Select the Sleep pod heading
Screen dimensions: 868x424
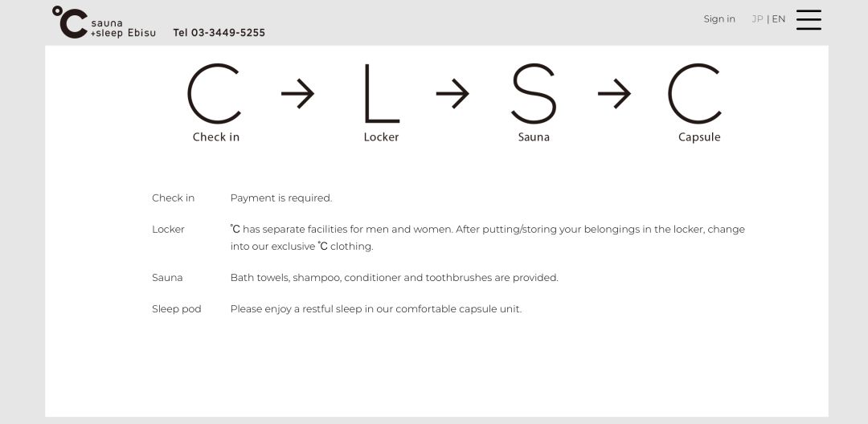pyautogui.click(x=176, y=309)
